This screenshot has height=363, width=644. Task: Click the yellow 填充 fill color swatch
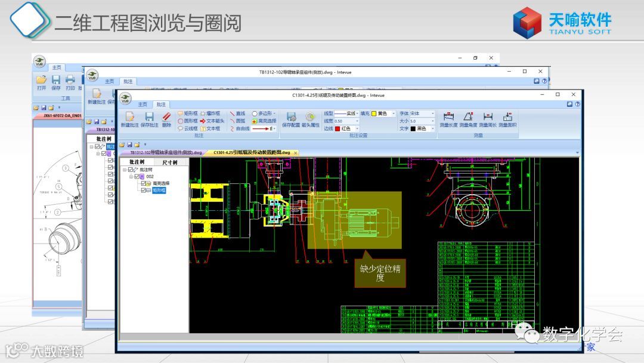(x=374, y=113)
